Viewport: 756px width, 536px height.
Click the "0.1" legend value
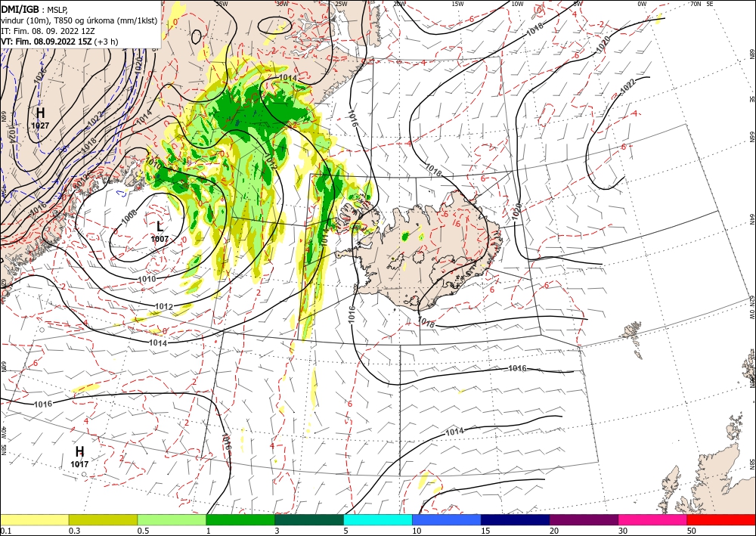(6, 531)
